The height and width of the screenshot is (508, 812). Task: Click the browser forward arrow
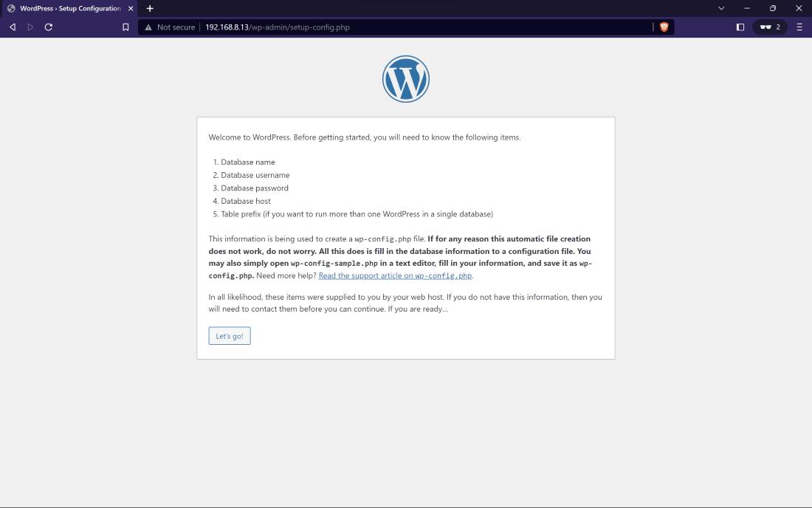(30, 27)
